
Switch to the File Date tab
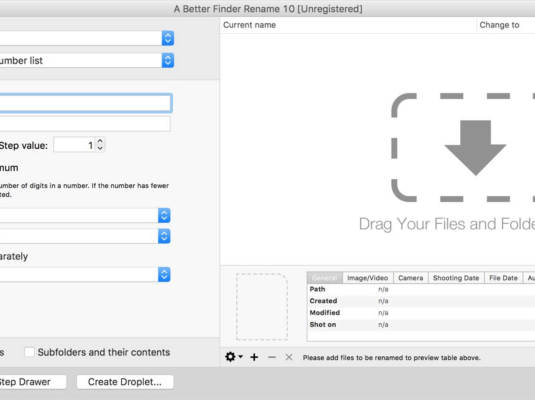tap(504, 278)
